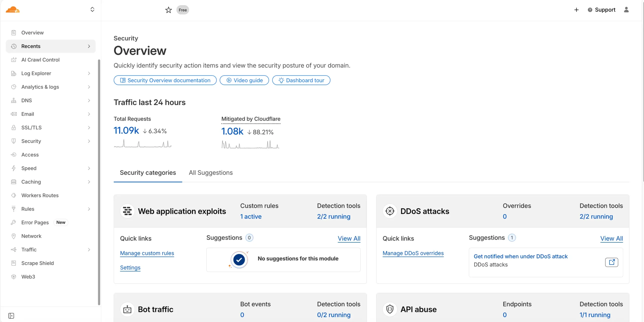
Task: Expand Log Explorer submenu arrow
Action: [89, 73]
